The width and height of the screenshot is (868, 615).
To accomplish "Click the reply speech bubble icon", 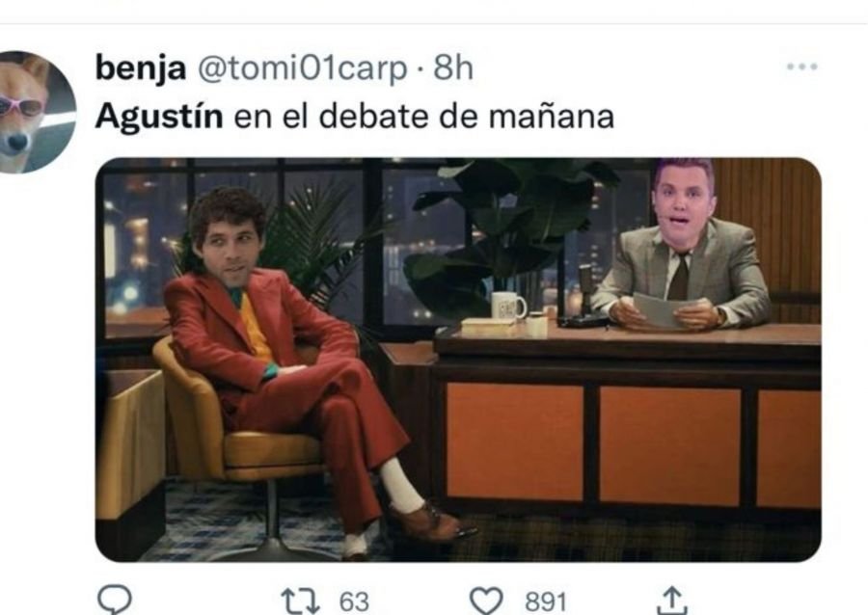I will (115, 599).
